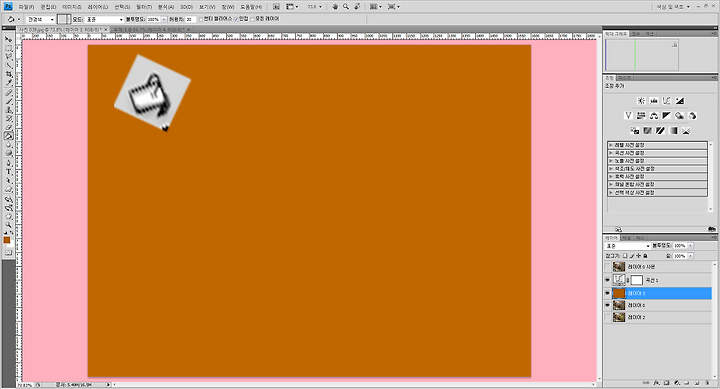This screenshot has width=720, height=389.
Task: Add a Levels adjustment
Action: pos(654,101)
